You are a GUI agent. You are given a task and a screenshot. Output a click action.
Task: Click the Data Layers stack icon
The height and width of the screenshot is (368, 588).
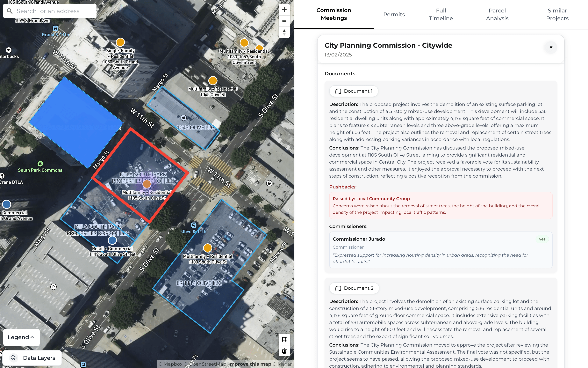(14, 358)
